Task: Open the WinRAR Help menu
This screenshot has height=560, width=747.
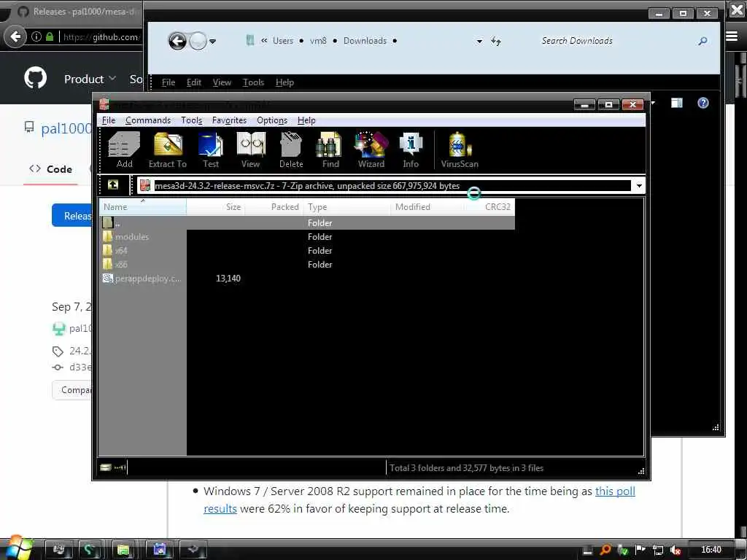Action: coord(306,120)
